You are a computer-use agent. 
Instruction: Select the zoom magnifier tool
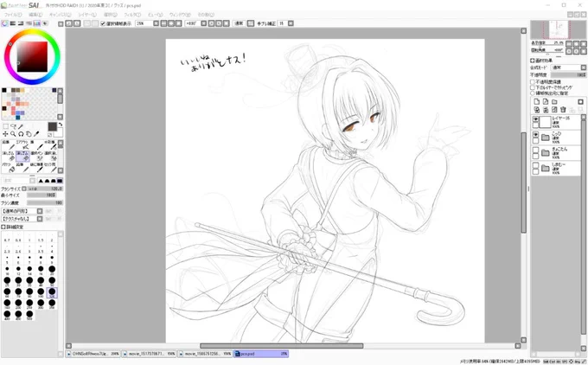click(x=13, y=134)
